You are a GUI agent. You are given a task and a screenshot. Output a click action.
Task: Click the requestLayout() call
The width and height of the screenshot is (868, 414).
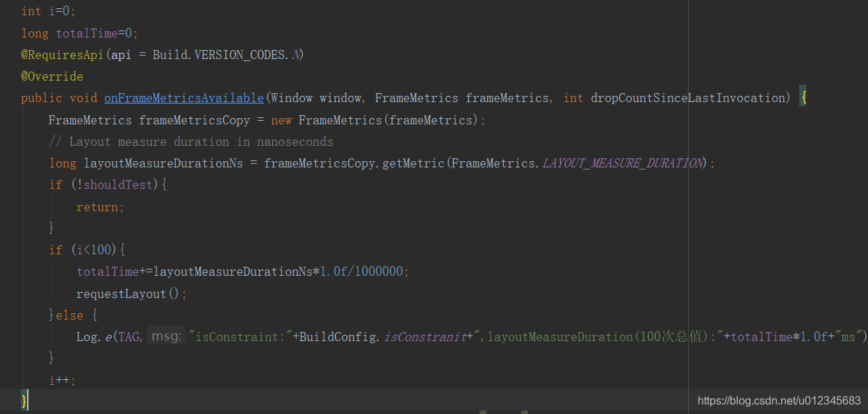tap(131, 294)
